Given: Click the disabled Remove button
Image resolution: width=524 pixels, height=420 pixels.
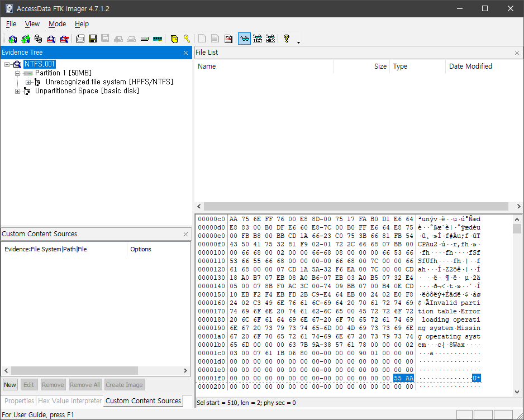Looking at the screenshot, I should pyautogui.click(x=53, y=385).
